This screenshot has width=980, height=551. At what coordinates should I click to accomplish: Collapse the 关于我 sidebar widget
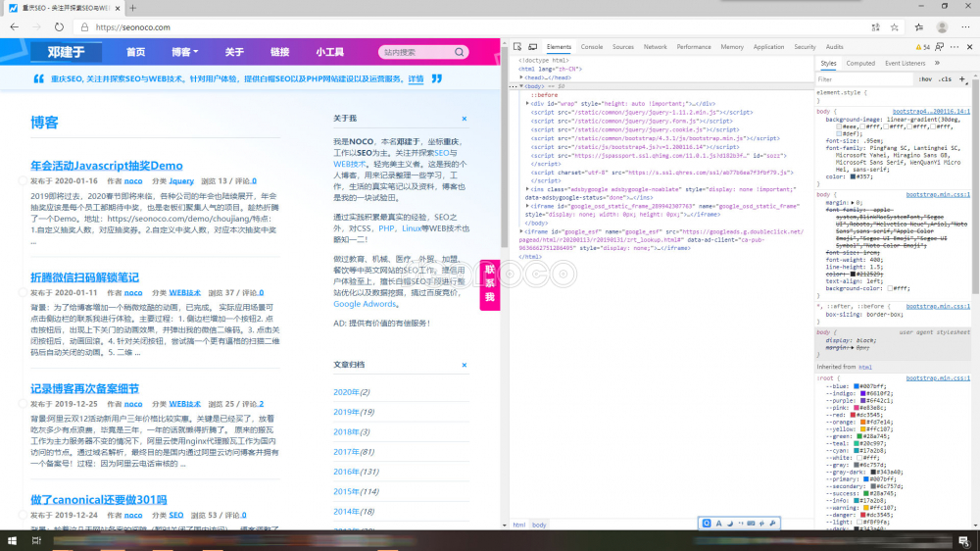pyautogui.click(x=465, y=119)
